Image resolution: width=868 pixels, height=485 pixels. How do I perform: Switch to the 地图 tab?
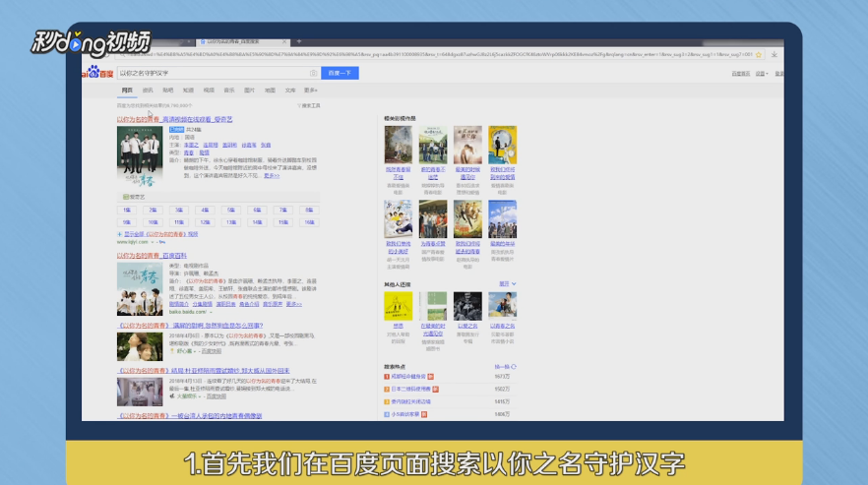click(270, 91)
